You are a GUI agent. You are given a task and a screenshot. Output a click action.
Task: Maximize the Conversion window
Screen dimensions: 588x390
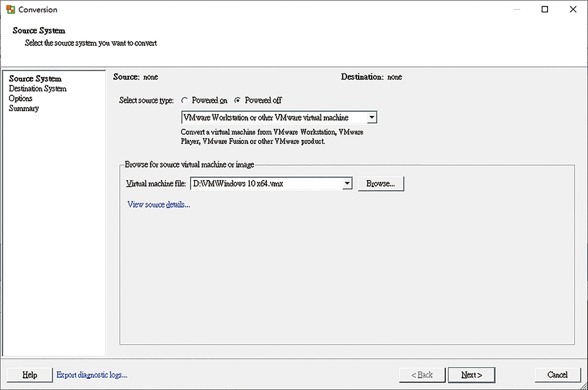(x=545, y=9)
